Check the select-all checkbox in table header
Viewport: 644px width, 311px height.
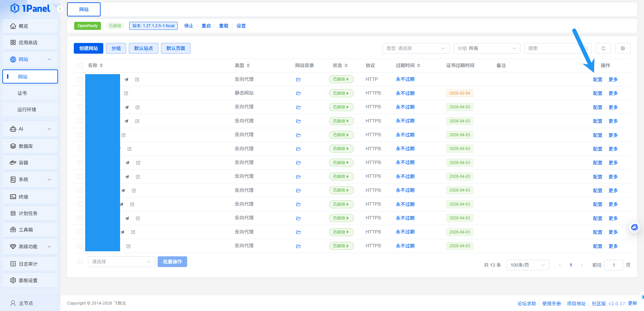[x=80, y=65]
